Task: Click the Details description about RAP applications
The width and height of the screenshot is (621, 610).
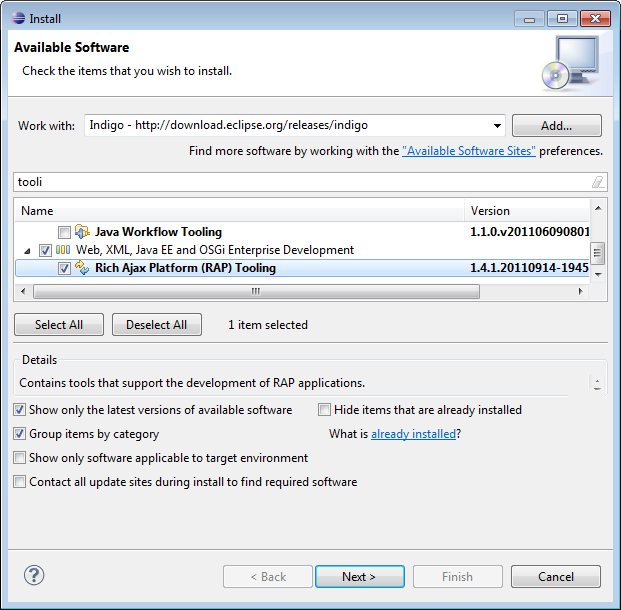Action: 192,383
